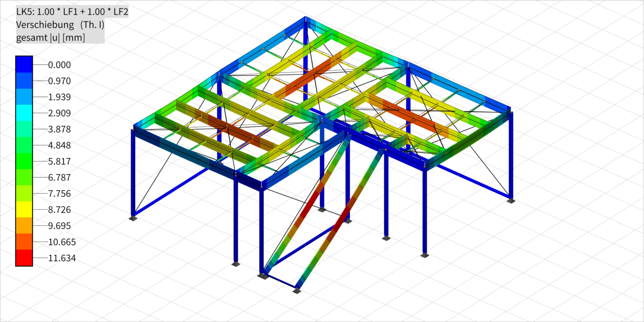Click the support at the staircase's lowest corner
The width and height of the screenshot is (644, 322).
(x=297, y=291)
